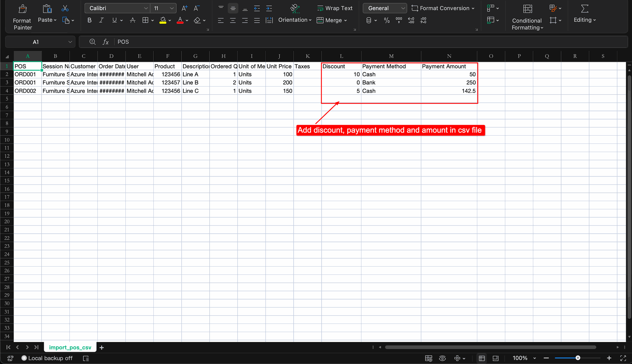Click the zoom slider handle
Viewport: 632px width, 364px height.
[x=578, y=358]
